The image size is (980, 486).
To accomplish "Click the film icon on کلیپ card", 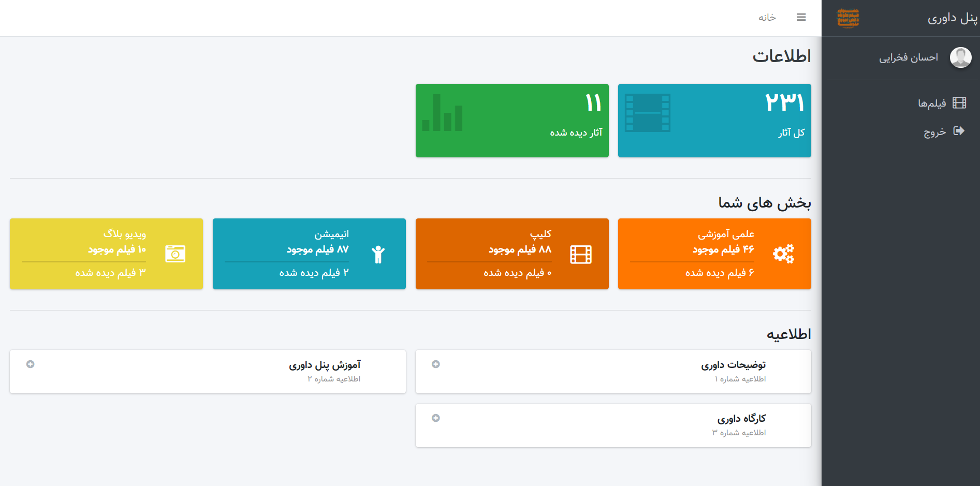I will [580, 254].
